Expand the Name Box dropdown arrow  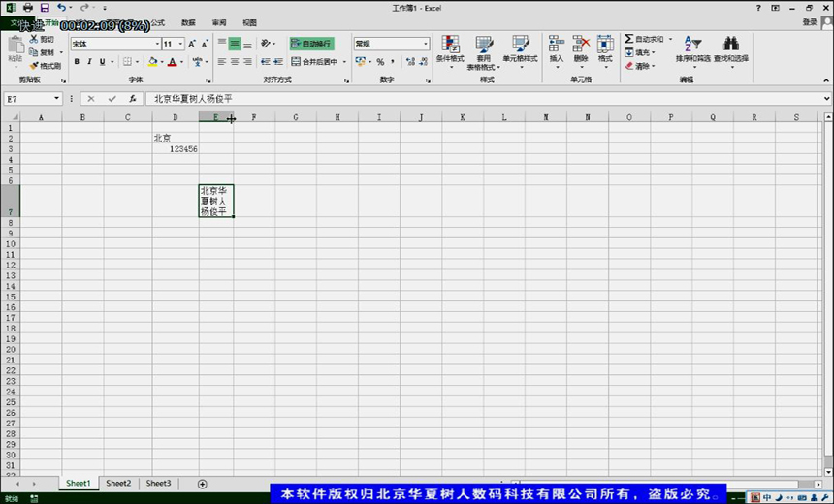[56, 98]
